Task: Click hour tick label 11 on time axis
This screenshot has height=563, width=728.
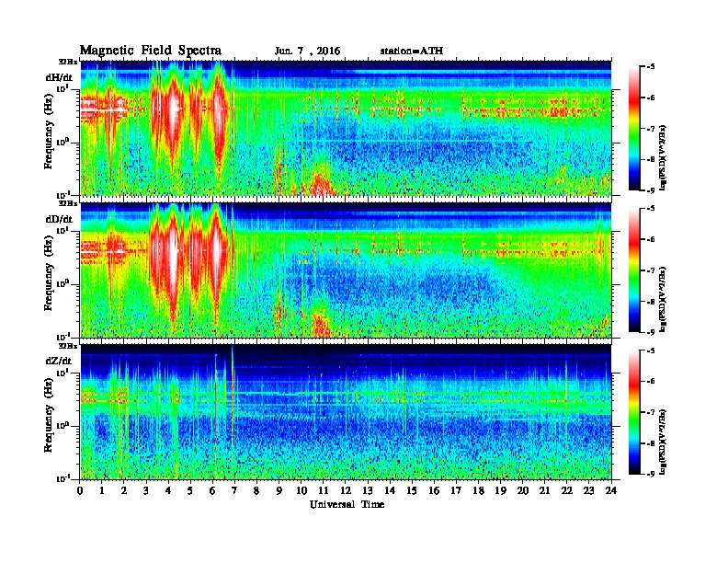Action: 324,490
